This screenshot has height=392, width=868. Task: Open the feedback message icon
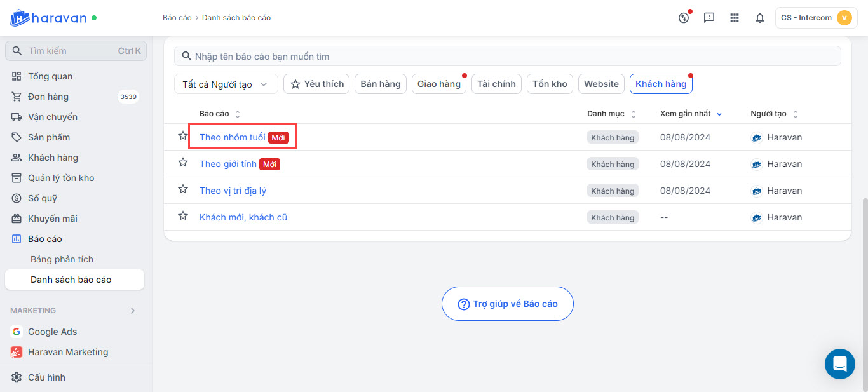(709, 18)
